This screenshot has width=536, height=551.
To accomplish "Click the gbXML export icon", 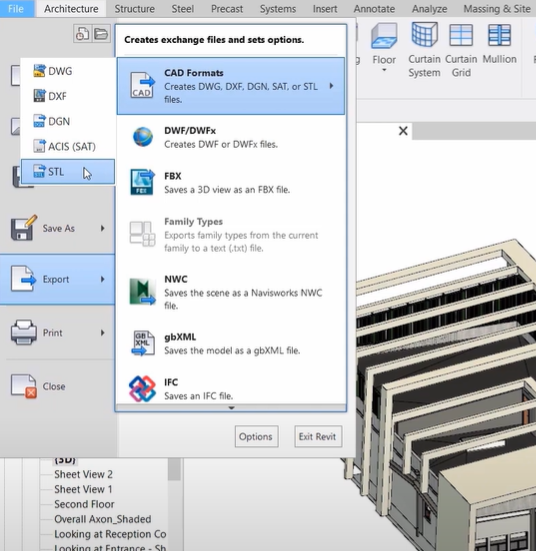I will [x=143, y=343].
